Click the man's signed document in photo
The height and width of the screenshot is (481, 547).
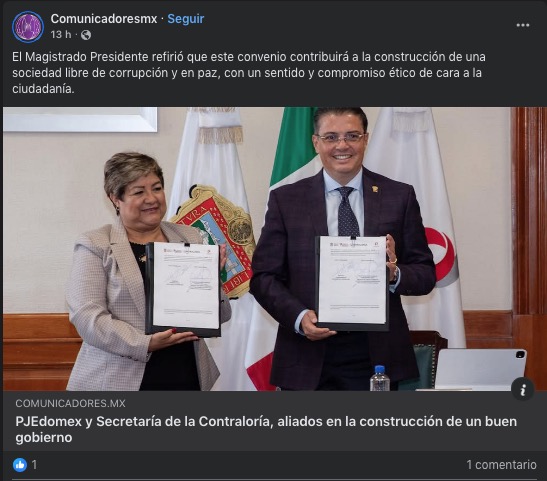point(352,283)
